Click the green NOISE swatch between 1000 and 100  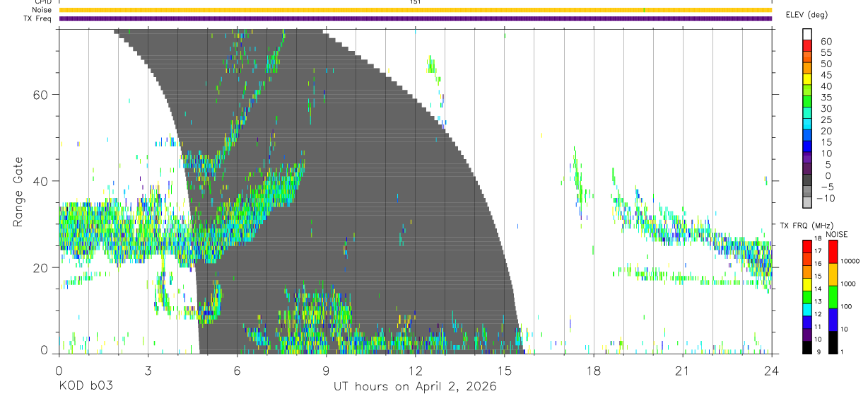833,296
